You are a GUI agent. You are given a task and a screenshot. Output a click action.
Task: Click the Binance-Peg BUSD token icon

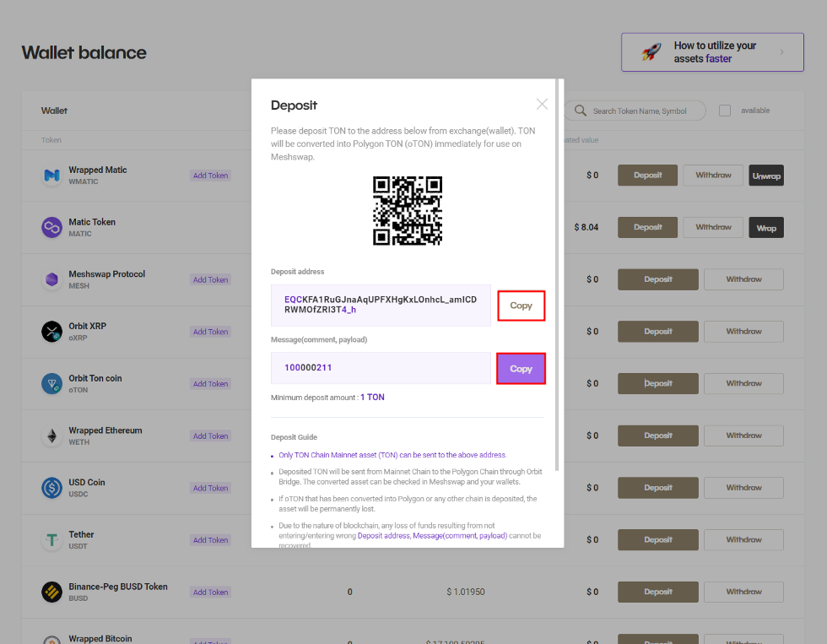[51, 592]
